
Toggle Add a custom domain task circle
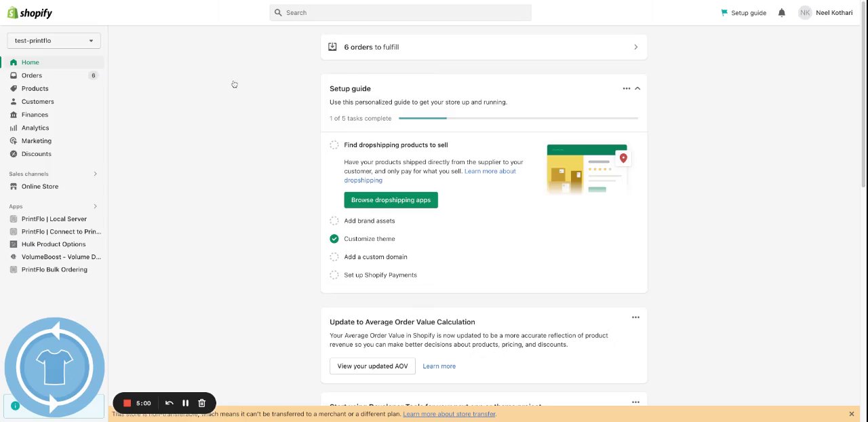coord(334,257)
